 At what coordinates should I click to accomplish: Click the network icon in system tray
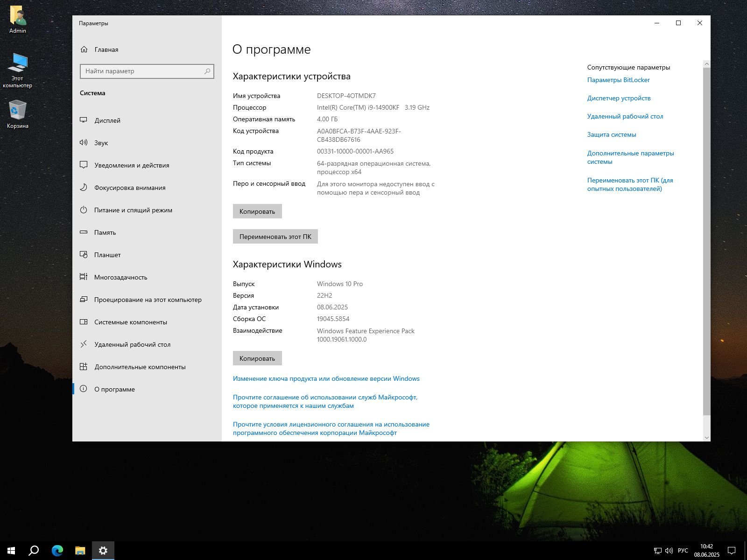[657, 551]
